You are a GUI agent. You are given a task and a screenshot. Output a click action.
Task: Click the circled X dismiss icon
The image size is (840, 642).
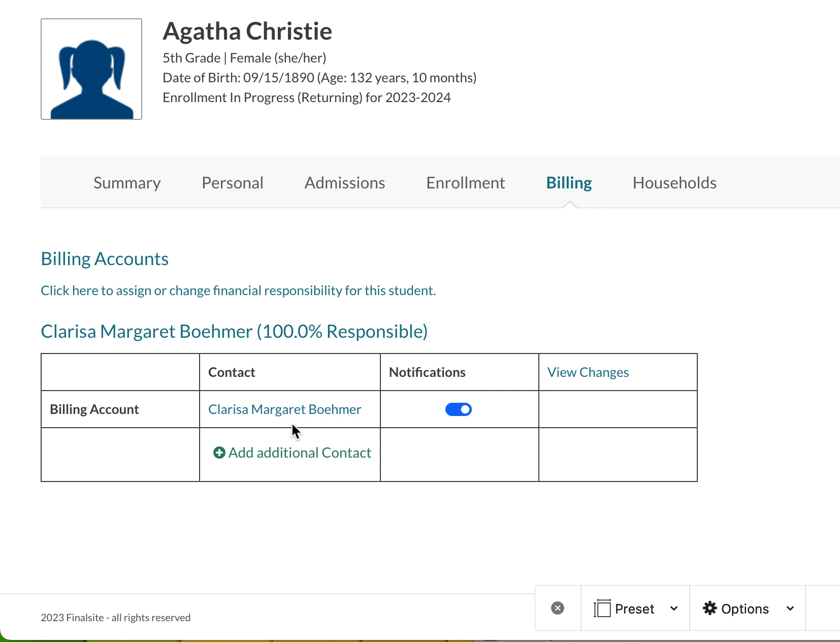click(x=558, y=608)
